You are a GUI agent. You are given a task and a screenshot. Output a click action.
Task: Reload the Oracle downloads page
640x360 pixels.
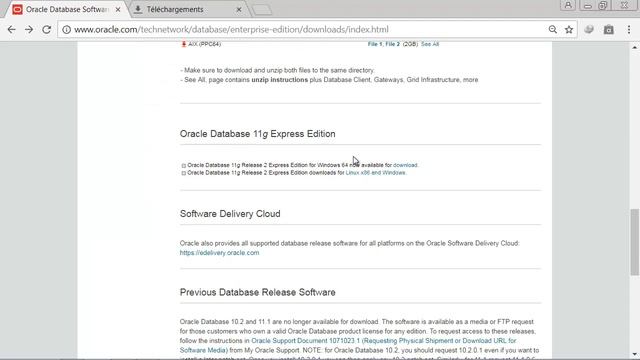point(47,29)
